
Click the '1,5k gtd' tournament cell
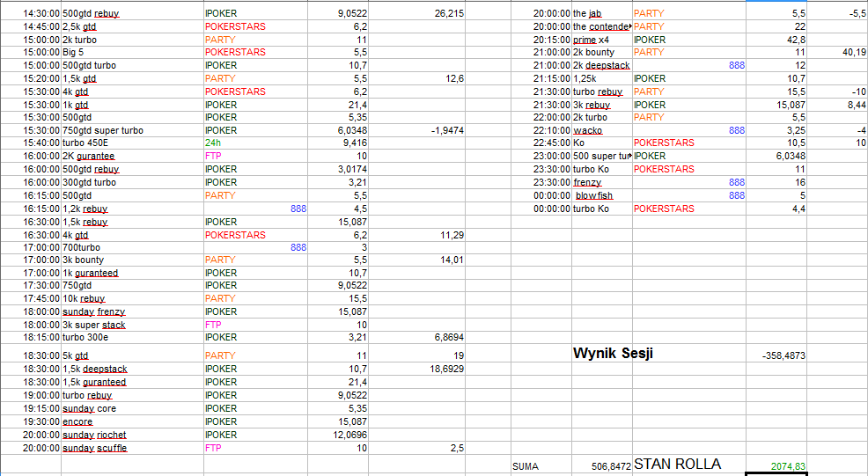pos(132,78)
